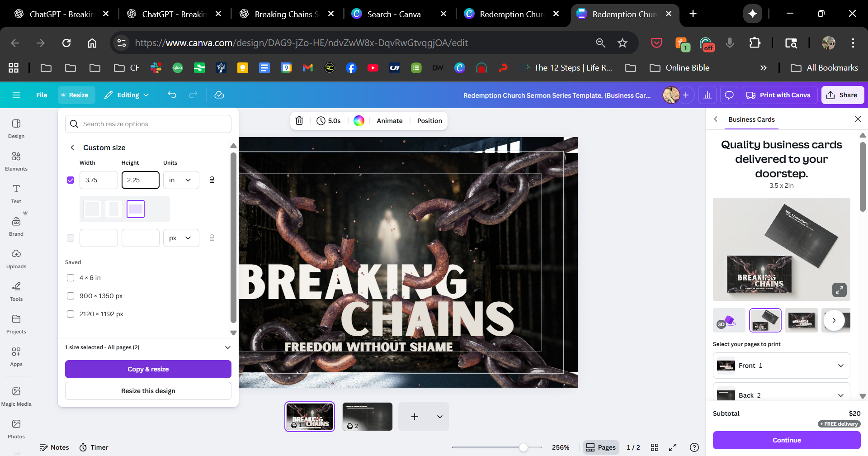
Task: Open the Elements panel in sidebar
Action: (x=16, y=161)
